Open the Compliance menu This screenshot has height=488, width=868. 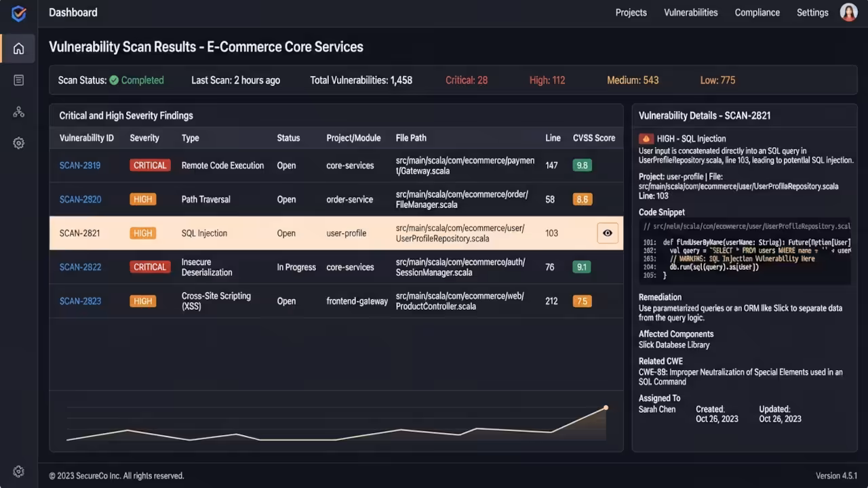tap(757, 12)
